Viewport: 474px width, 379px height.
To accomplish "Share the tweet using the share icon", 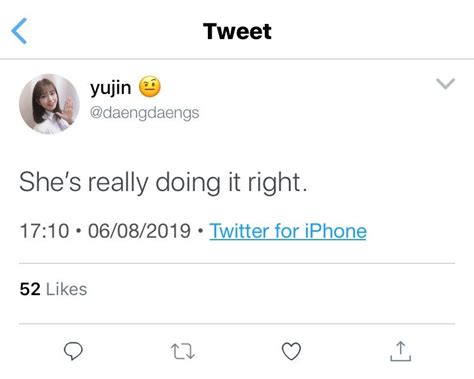I will click(400, 351).
